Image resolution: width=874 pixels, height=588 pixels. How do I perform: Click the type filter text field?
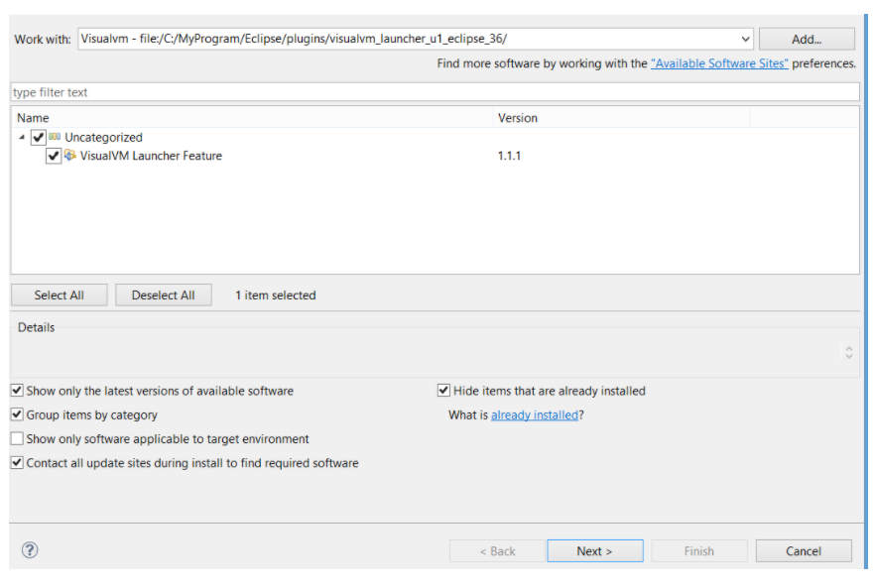point(435,92)
